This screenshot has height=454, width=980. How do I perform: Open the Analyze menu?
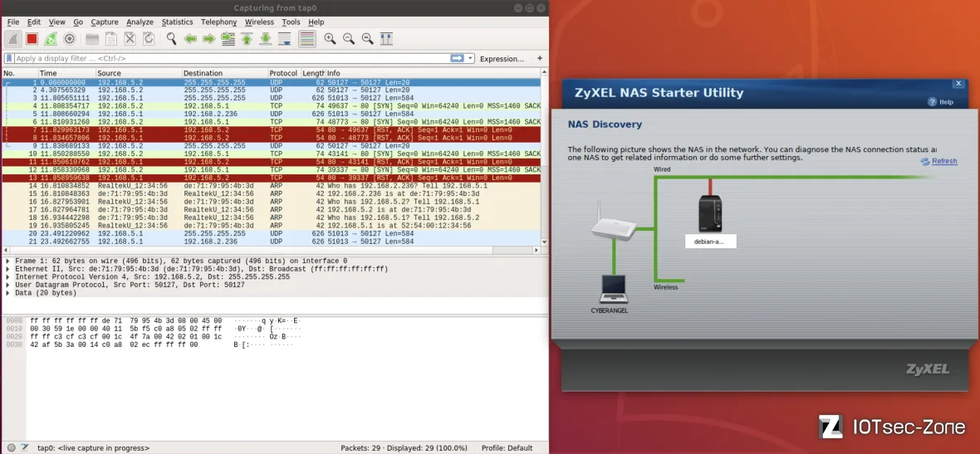pos(140,22)
